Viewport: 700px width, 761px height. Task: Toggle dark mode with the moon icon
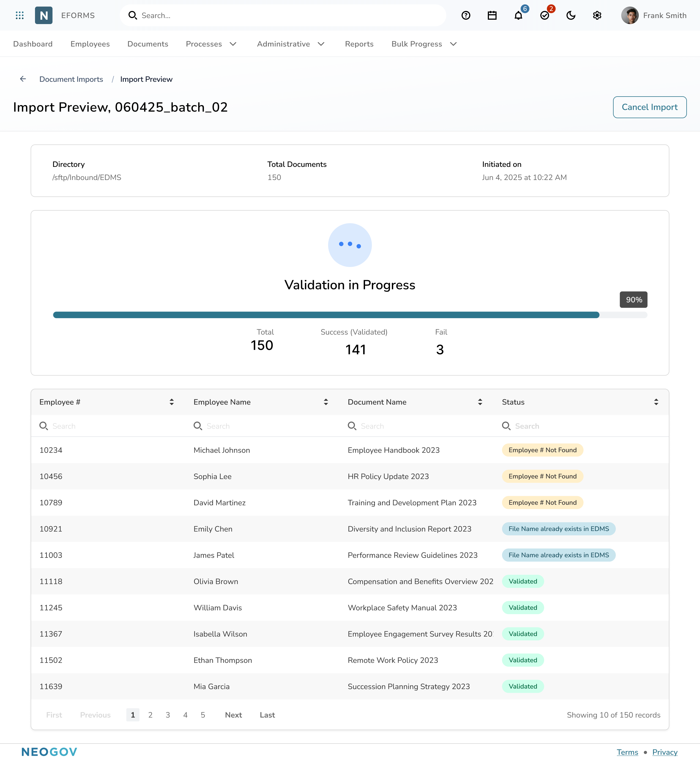tap(570, 16)
